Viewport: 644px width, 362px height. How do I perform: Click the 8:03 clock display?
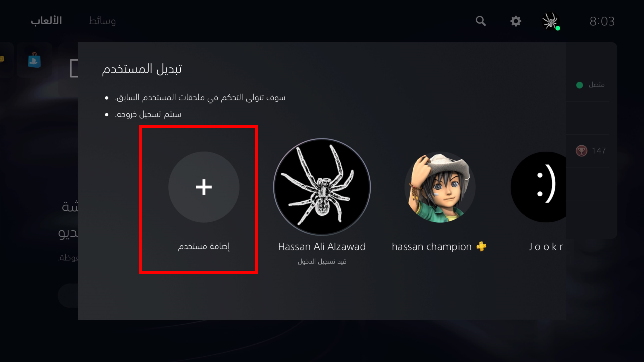602,21
